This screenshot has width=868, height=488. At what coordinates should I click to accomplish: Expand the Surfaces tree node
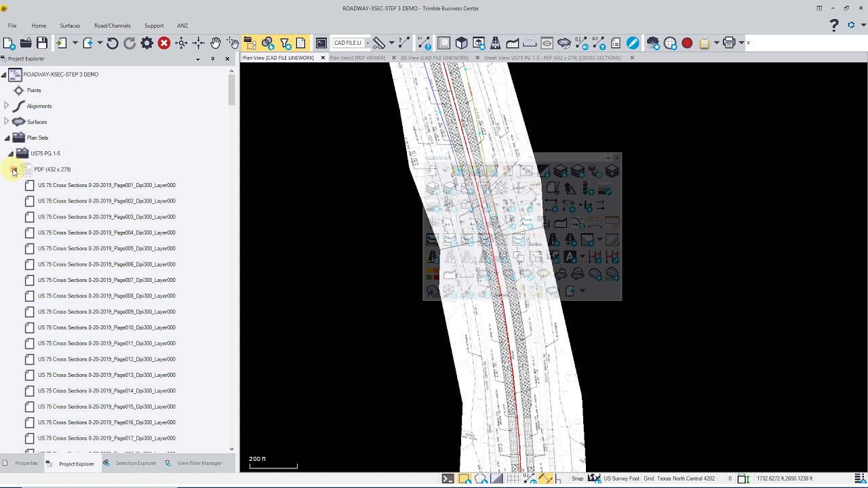(x=7, y=122)
